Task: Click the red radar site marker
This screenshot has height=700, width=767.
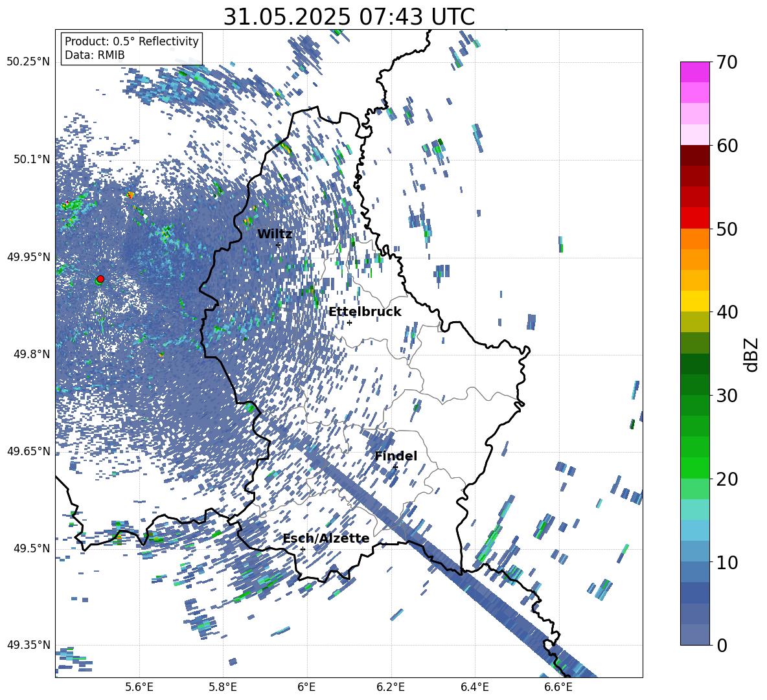Action: click(x=100, y=278)
